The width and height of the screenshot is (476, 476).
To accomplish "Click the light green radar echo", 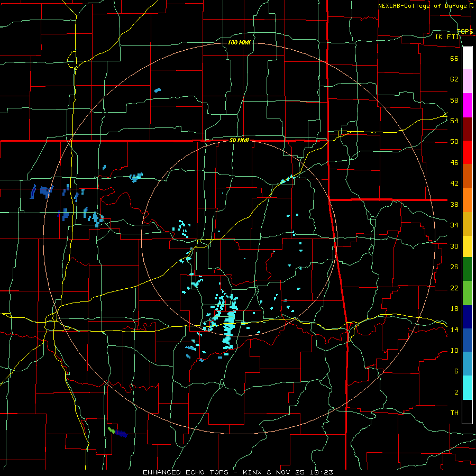I will click(x=112, y=430).
